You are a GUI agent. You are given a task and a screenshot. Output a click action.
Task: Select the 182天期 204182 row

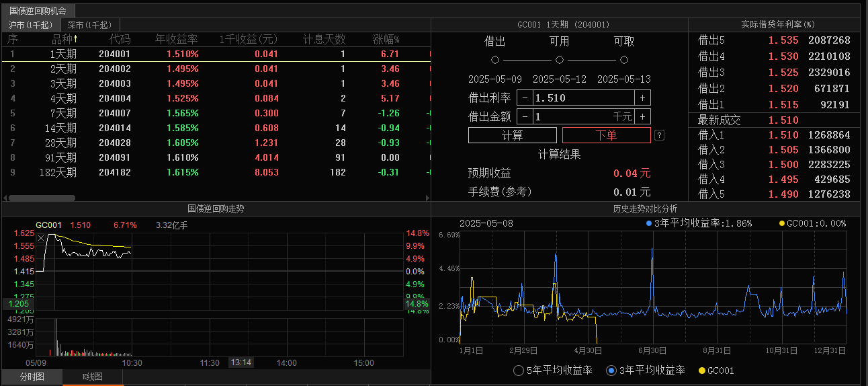(215, 172)
